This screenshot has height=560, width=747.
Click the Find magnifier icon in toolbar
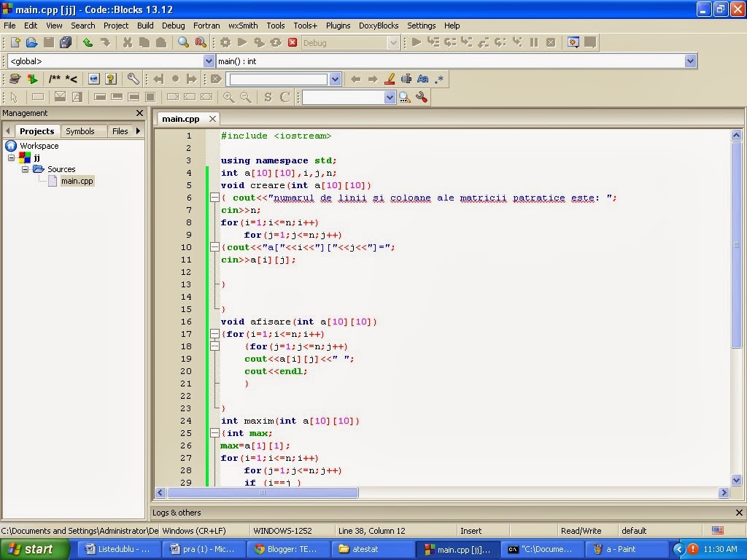click(x=183, y=42)
